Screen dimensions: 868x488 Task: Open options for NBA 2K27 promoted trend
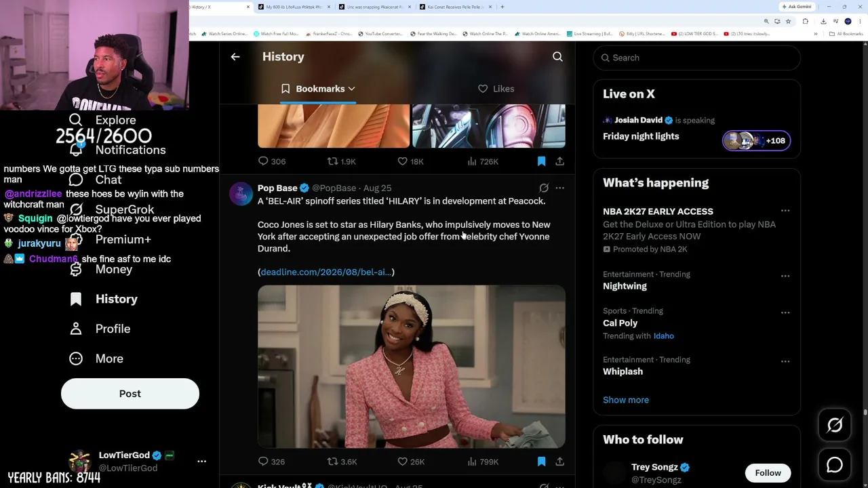pos(785,211)
